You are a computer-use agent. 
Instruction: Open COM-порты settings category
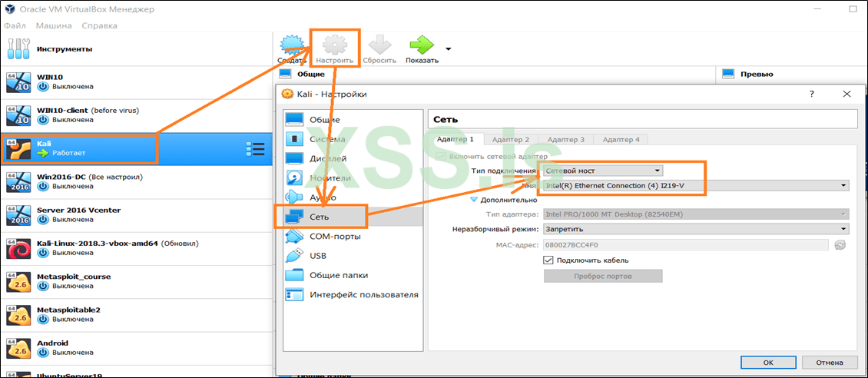click(x=352, y=237)
